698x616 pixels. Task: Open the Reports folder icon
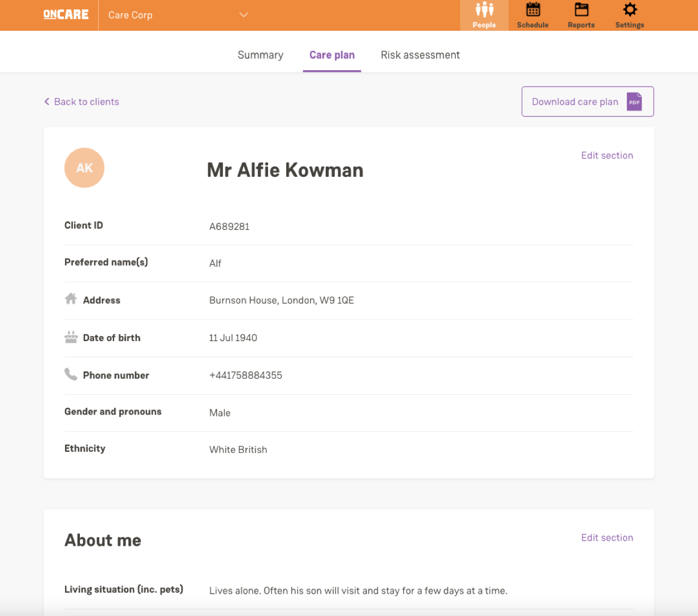pos(581,10)
